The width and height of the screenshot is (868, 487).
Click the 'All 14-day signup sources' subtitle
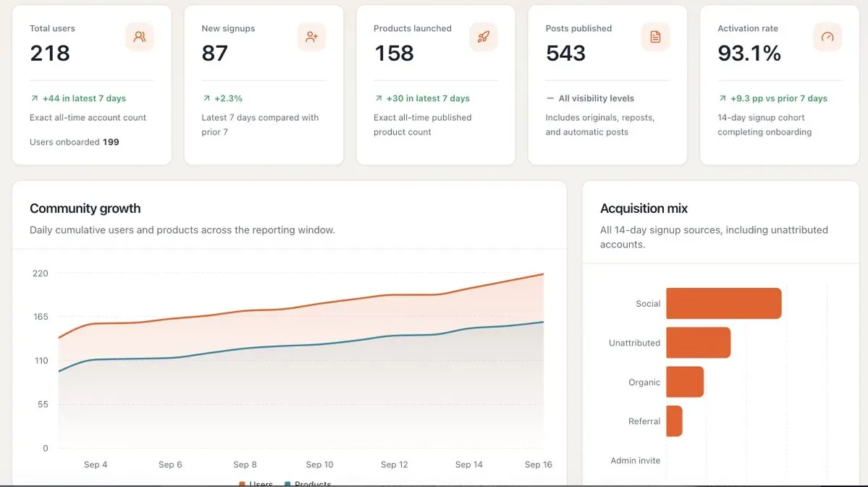pos(714,237)
